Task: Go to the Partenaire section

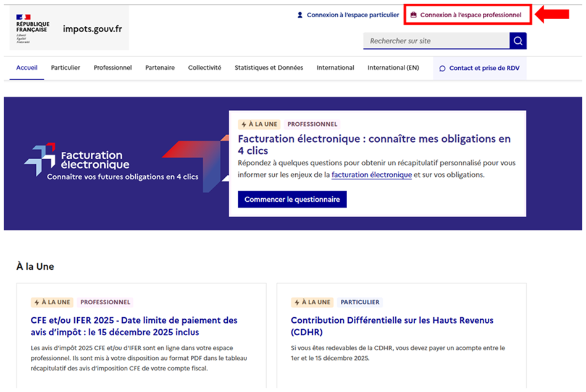Action: pyautogui.click(x=160, y=68)
